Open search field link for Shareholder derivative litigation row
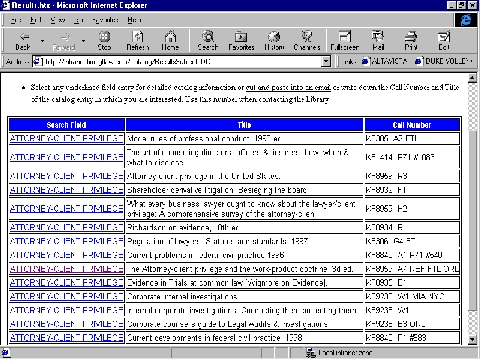Viewport: 480px width, 360px height. (x=66, y=190)
